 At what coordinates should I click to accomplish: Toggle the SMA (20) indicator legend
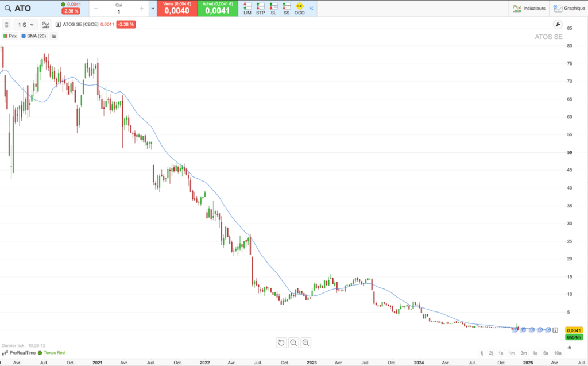(34, 36)
